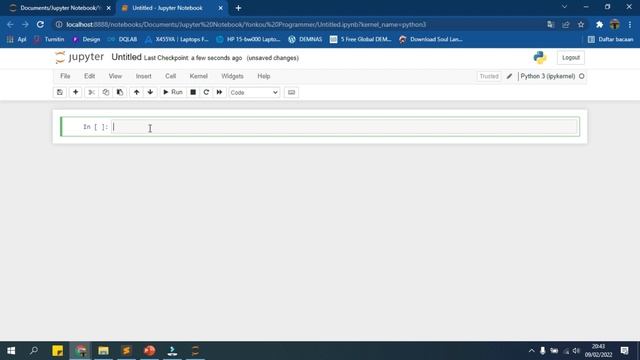640x360 pixels.
Task: Open the DQLAB bookmark
Action: click(122, 40)
